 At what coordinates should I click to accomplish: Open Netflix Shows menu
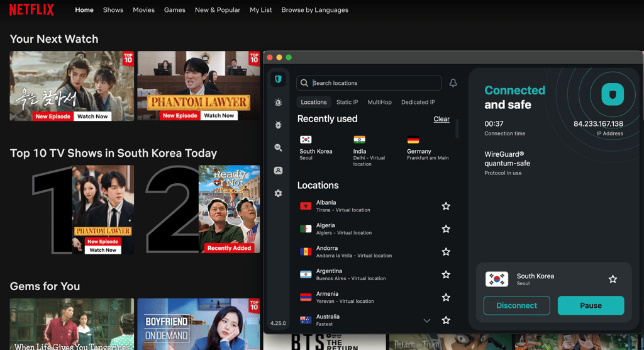pyautogui.click(x=113, y=10)
